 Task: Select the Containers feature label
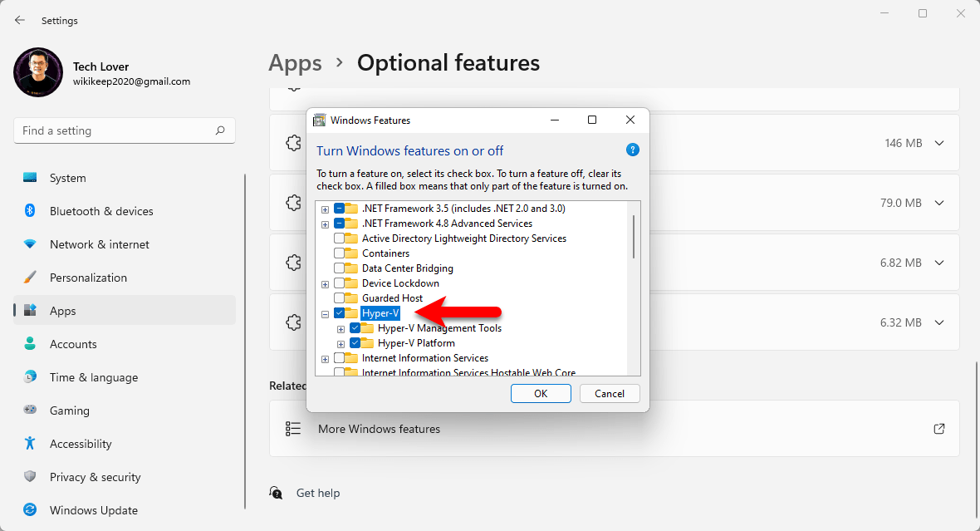(x=385, y=253)
